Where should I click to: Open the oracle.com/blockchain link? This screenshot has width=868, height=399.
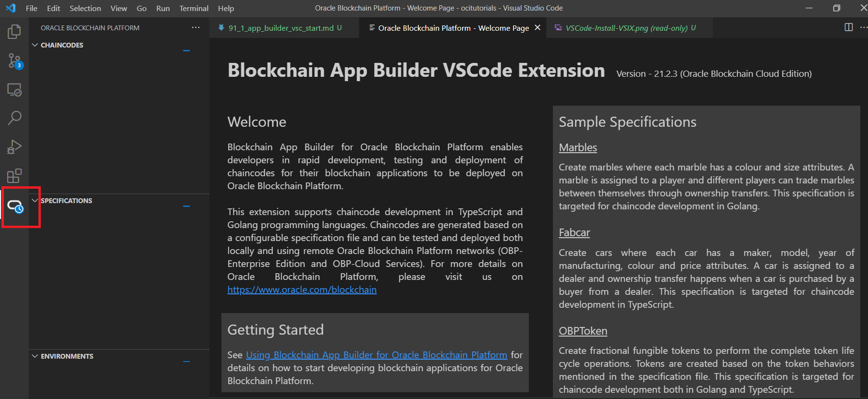pos(302,290)
